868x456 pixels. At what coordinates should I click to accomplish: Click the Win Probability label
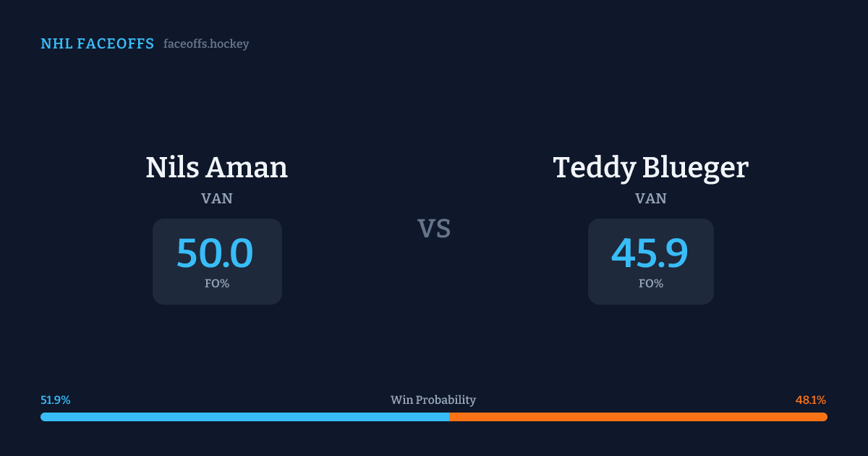tap(433, 400)
